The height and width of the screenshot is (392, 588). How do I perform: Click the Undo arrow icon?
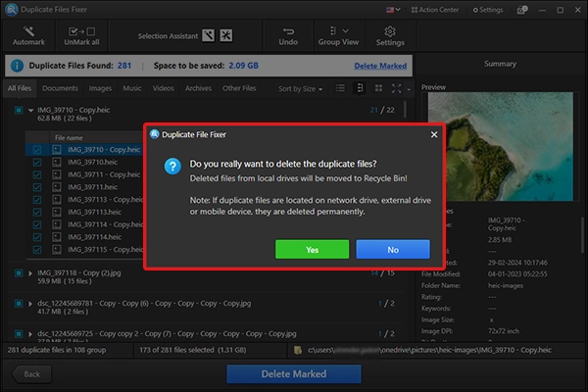tap(288, 31)
